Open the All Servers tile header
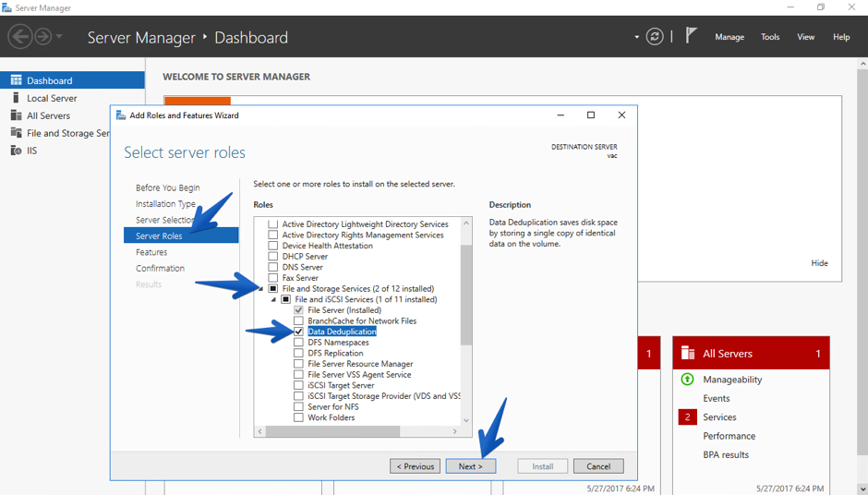The width and height of the screenshot is (868, 495). [752, 354]
